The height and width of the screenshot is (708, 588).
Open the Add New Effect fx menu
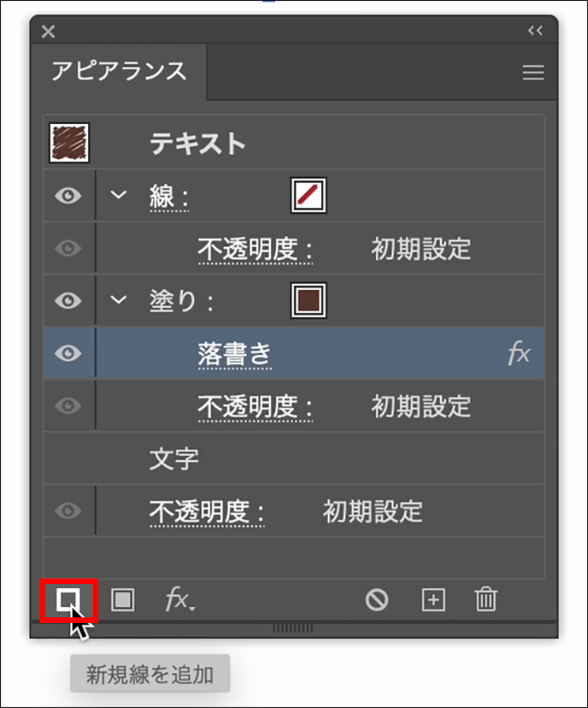(180, 600)
